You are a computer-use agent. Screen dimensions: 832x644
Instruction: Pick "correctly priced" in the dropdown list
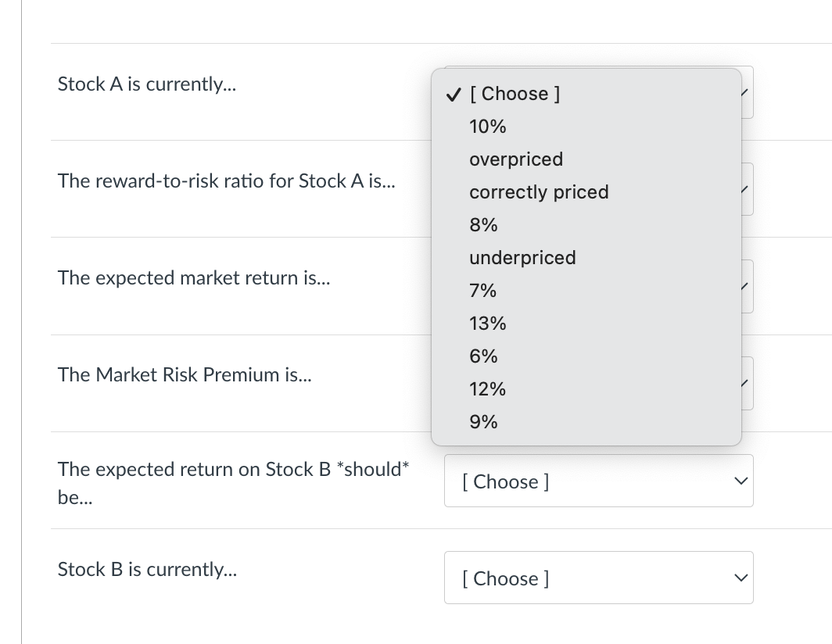click(x=539, y=192)
